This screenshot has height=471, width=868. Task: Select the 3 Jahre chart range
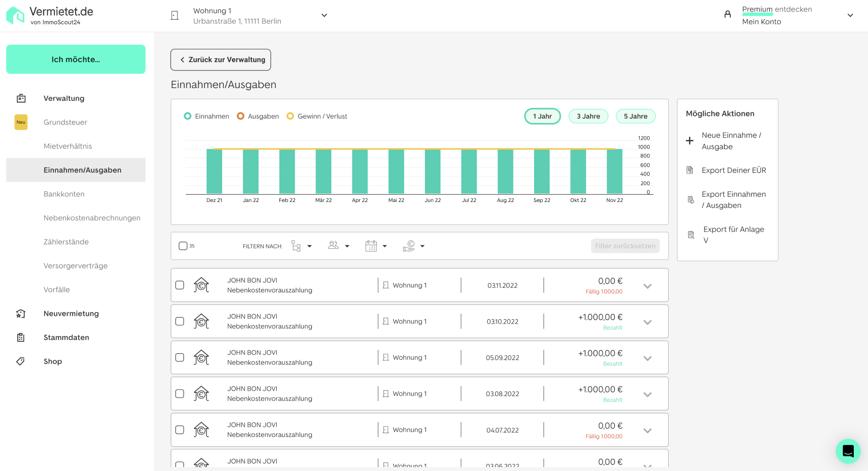click(588, 116)
